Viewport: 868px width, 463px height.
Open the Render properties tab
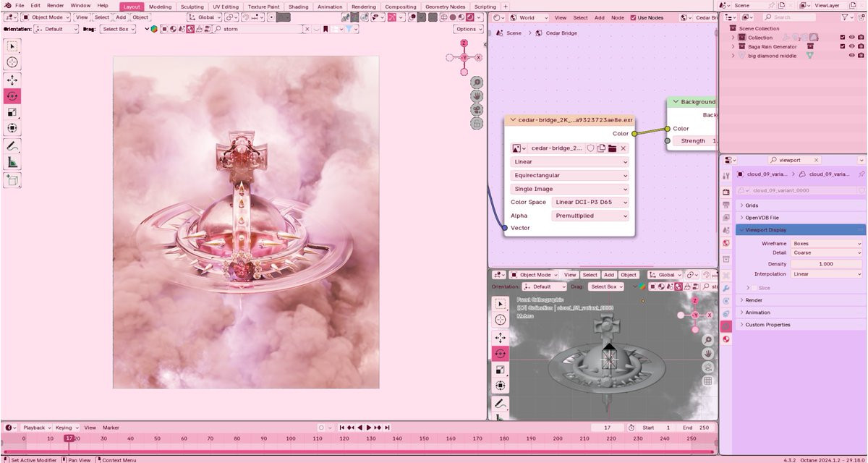(x=726, y=192)
